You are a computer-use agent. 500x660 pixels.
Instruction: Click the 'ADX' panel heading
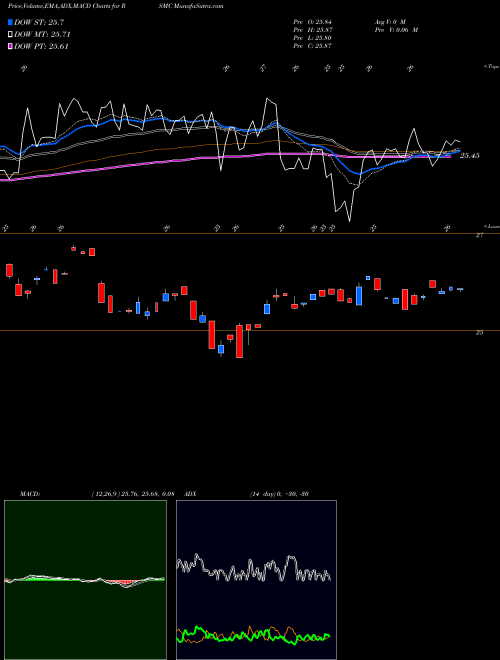[x=190, y=494]
